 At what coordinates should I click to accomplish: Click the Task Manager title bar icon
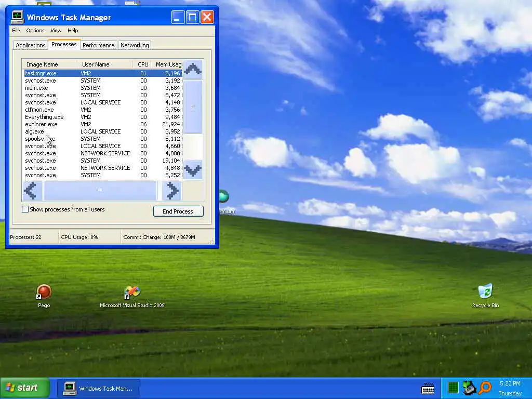click(x=17, y=17)
